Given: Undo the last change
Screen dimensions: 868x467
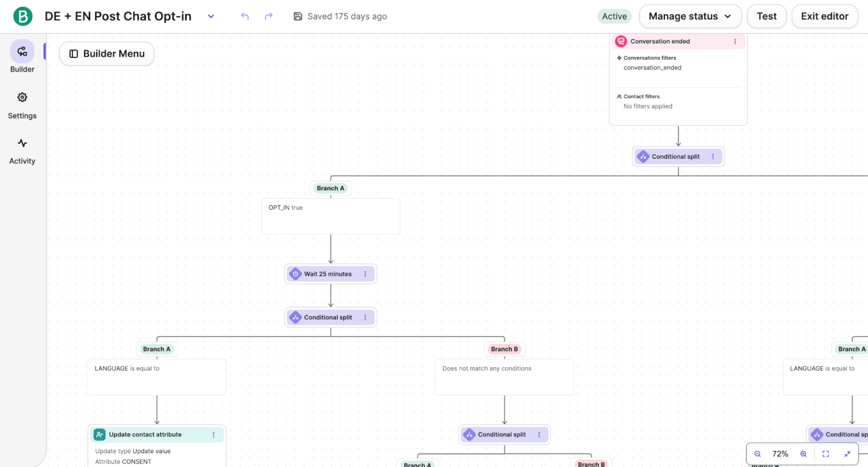Looking at the screenshot, I should pyautogui.click(x=245, y=16).
